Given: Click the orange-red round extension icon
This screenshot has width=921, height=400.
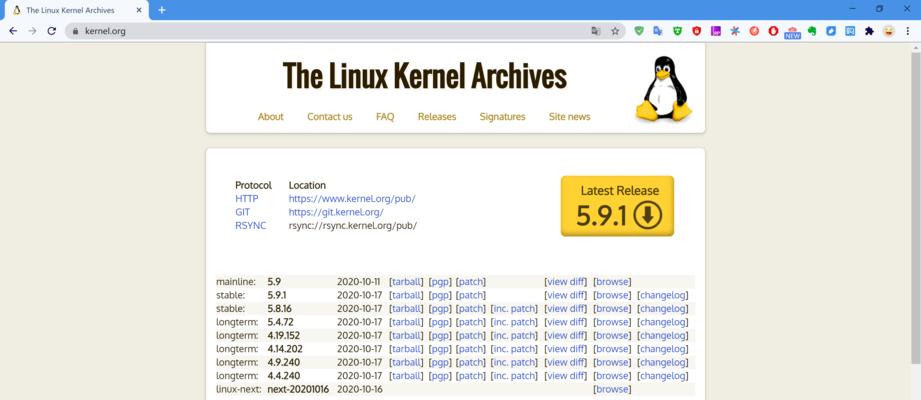Looking at the screenshot, I should point(754,31).
